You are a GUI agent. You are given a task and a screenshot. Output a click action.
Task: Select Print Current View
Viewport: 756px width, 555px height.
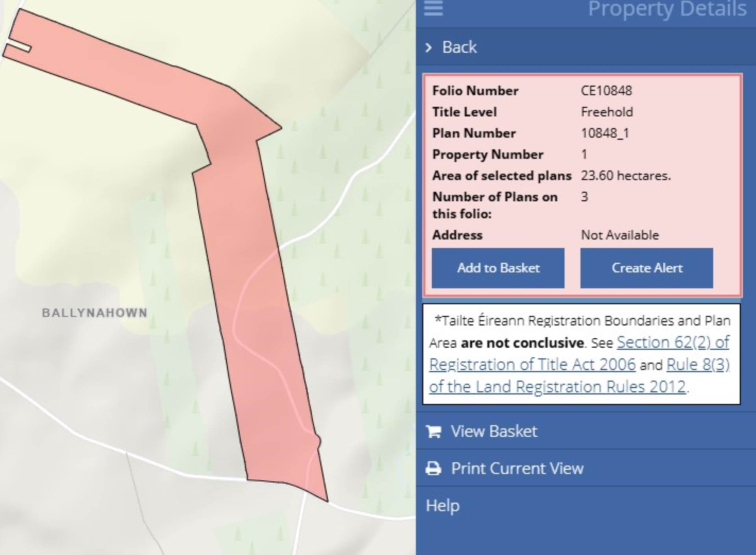pyautogui.click(x=517, y=468)
